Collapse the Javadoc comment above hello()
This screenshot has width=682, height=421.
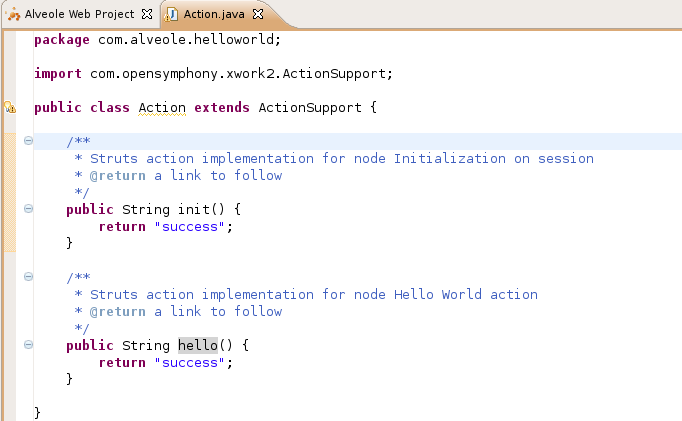coord(28,277)
